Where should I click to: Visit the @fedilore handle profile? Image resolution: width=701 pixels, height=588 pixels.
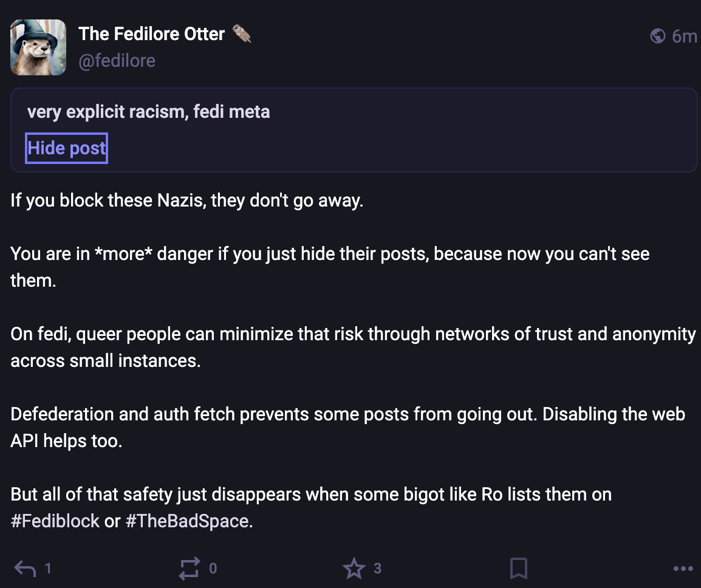tap(117, 61)
